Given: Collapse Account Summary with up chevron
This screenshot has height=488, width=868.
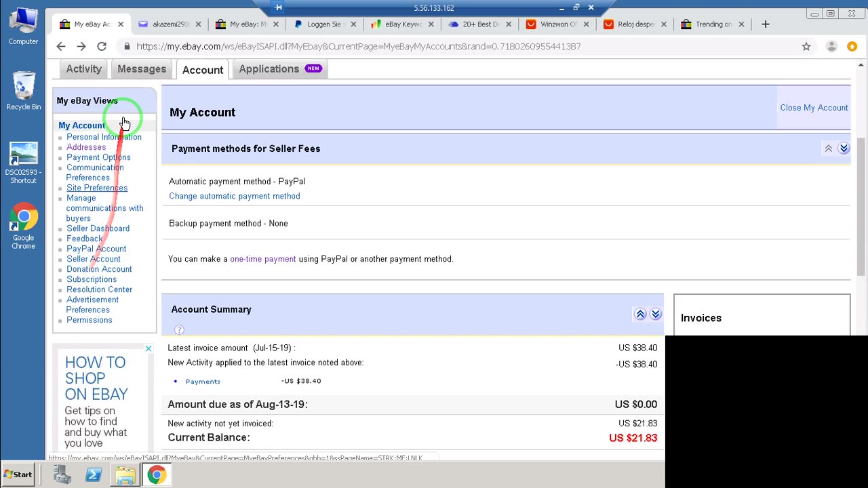Looking at the screenshot, I should [640, 314].
